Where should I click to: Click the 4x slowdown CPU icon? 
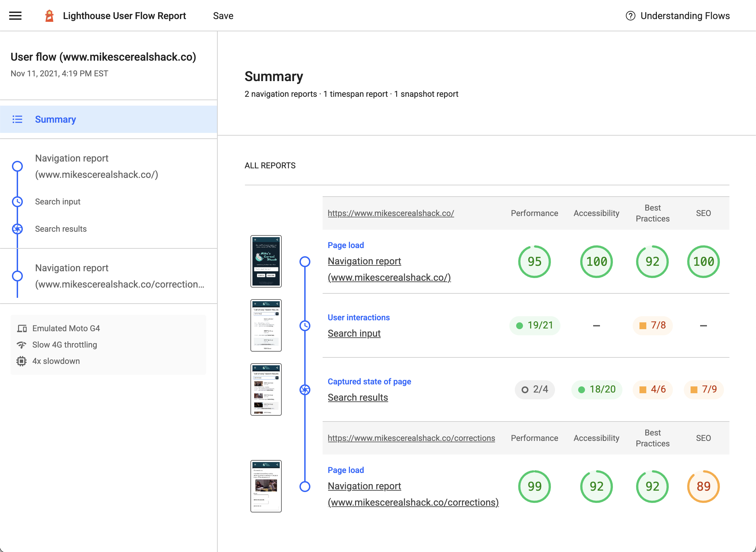[x=21, y=361]
